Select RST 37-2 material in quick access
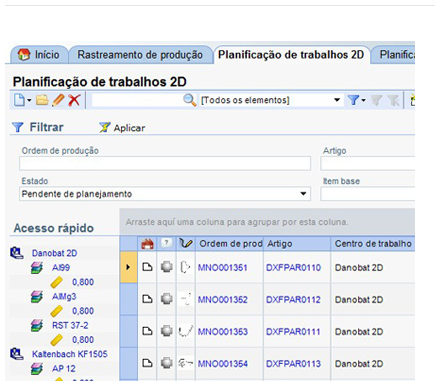Viewport: 435px width, 382px height. point(70,325)
